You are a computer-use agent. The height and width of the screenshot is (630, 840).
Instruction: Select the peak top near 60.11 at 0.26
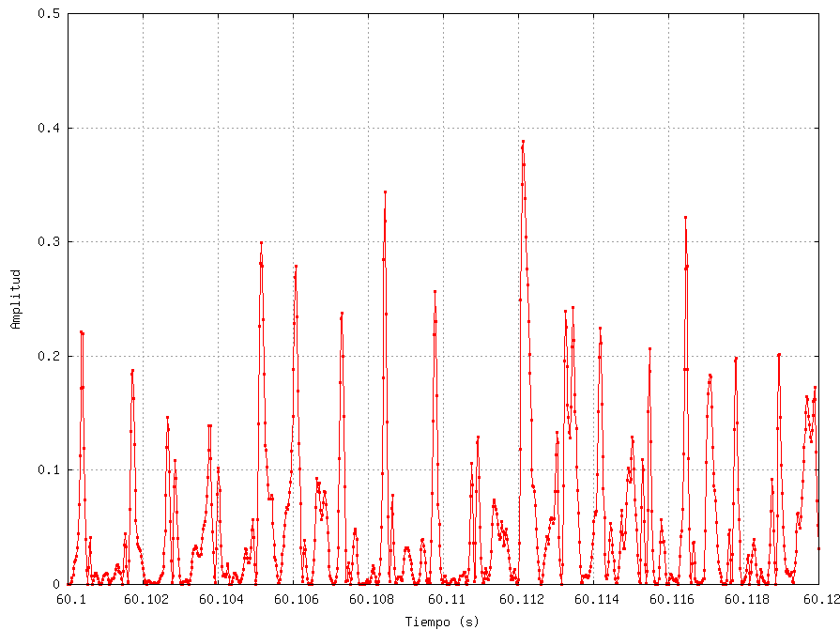435,292
